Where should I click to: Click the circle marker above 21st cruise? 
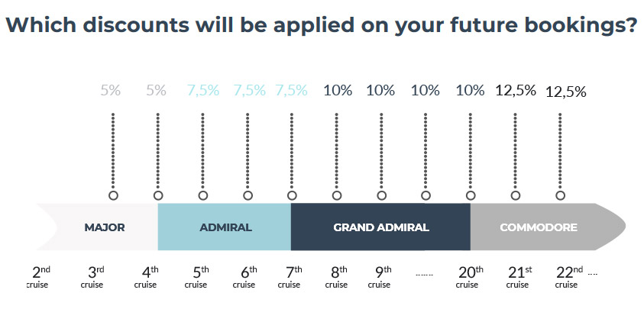(516, 195)
